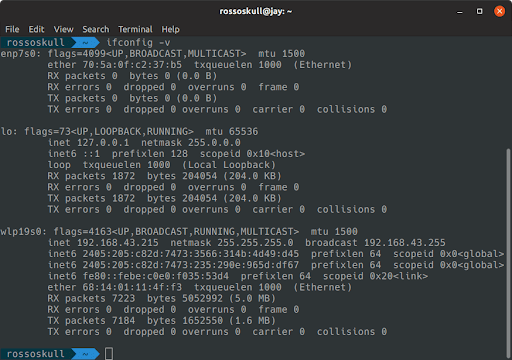Click the window title rossoskull@jay: ~
Viewport: 512px width, 360px height.
click(256, 11)
